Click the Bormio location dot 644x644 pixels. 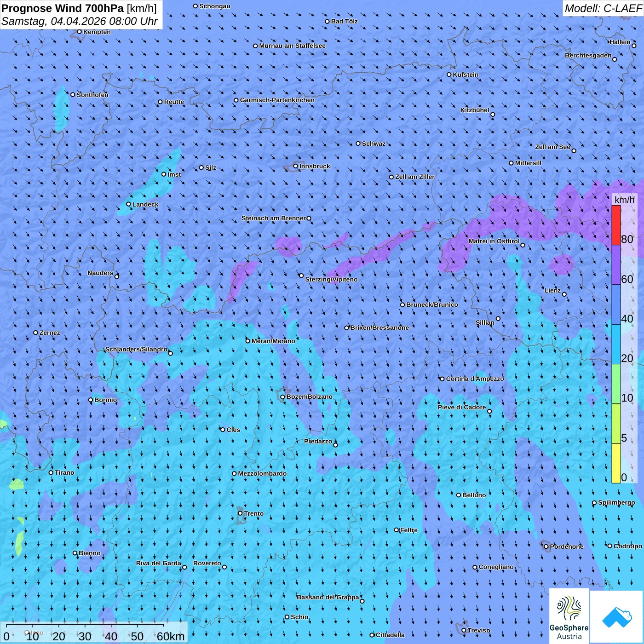pyautogui.click(x=91, y=400)
